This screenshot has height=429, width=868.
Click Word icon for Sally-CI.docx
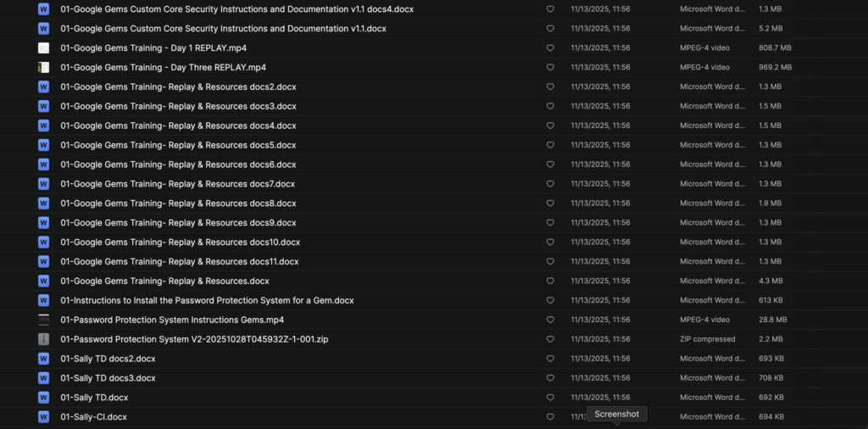[x=43, y=417]
